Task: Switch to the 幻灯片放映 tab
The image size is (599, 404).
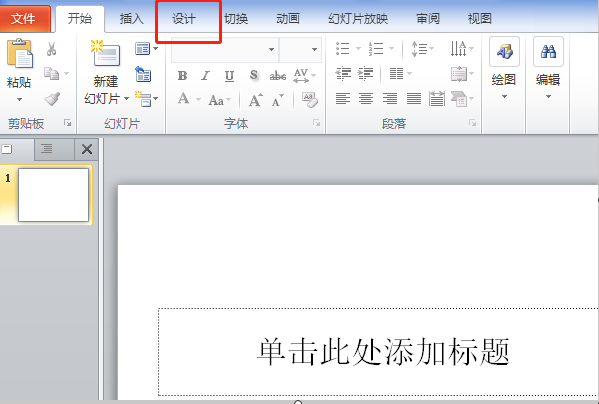Action: 358,18
